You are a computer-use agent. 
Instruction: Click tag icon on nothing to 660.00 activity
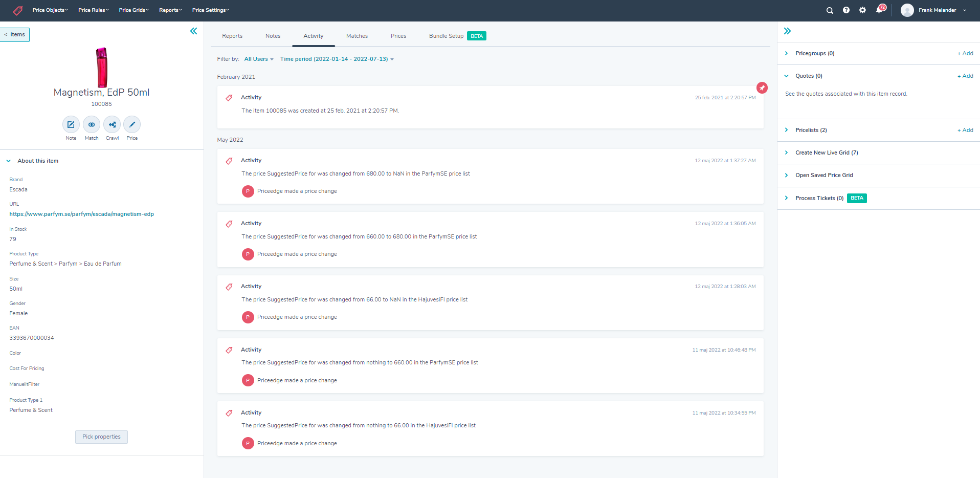(229, 350)
